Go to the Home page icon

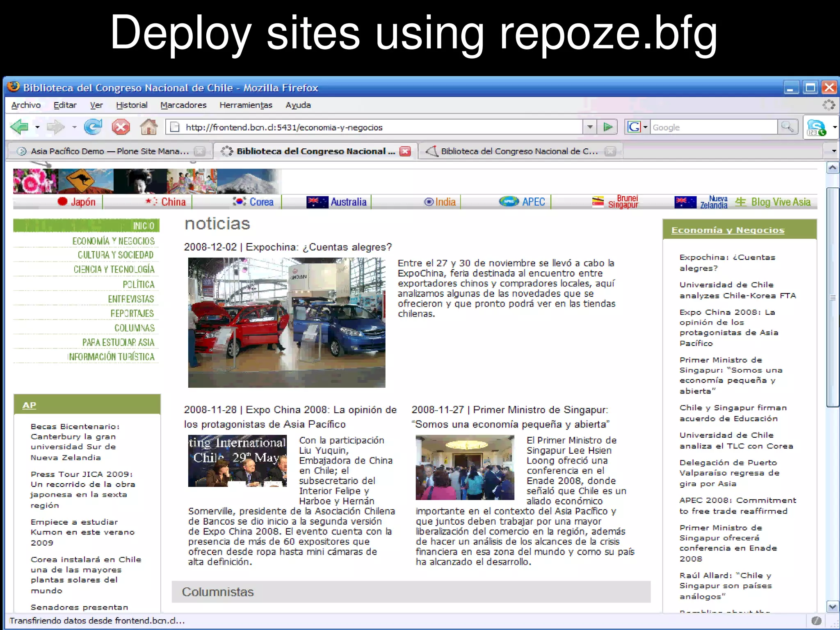148,127
